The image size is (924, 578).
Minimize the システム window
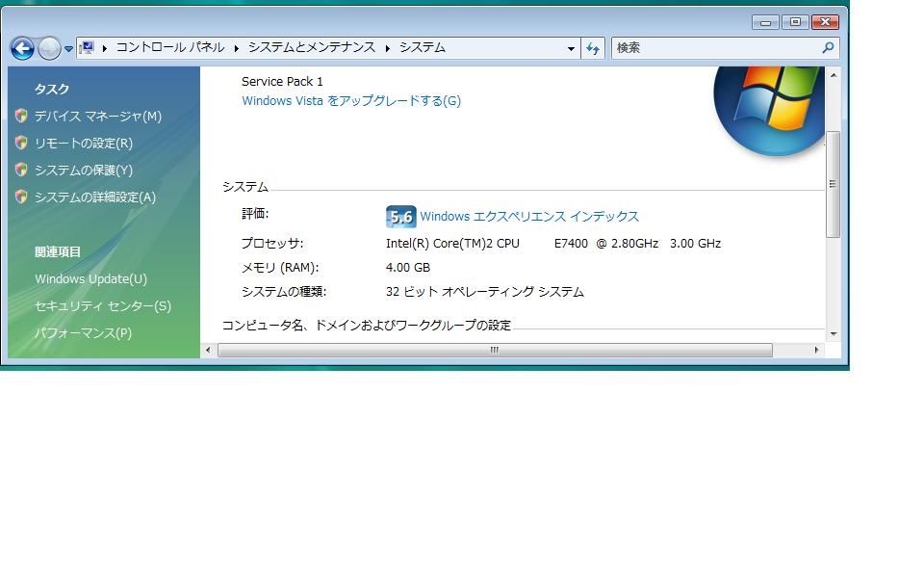pyautogui.click(x=765, y=22)
